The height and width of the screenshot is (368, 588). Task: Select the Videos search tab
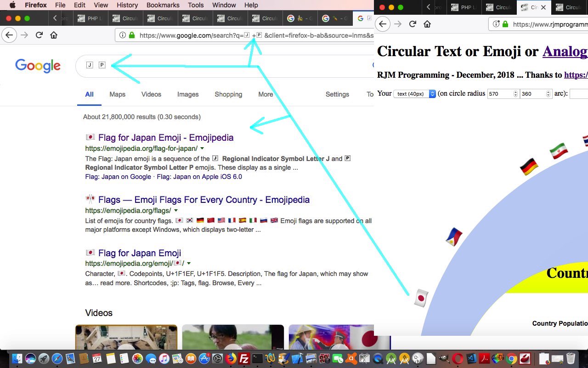tap(151, 94)
